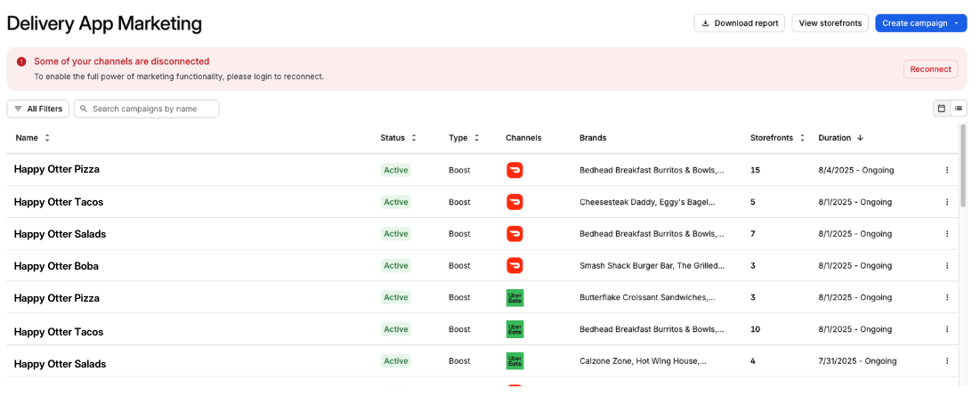Click the search magnifier icon
This screenshot has height=396, width=980.
coord(84,109)
